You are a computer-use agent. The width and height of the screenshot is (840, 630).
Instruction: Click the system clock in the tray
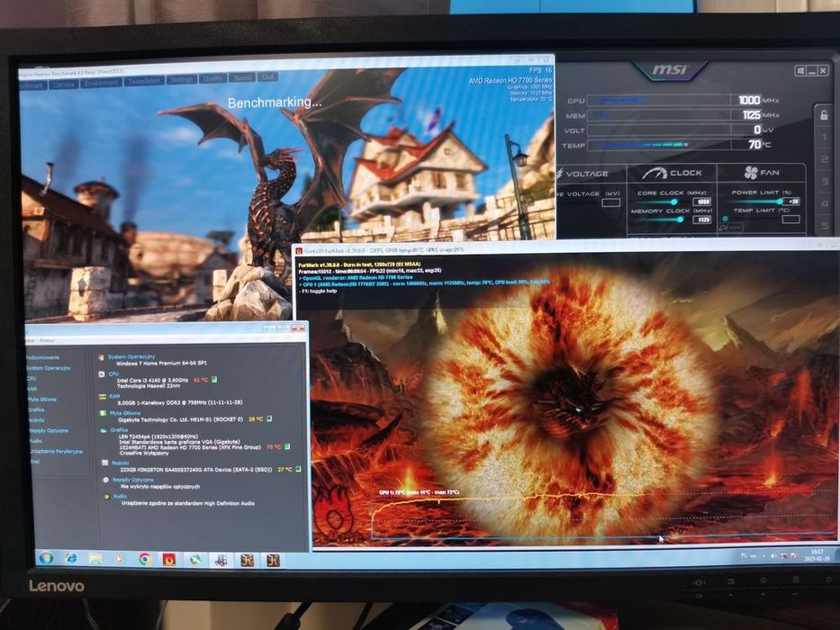click(817, 555)
